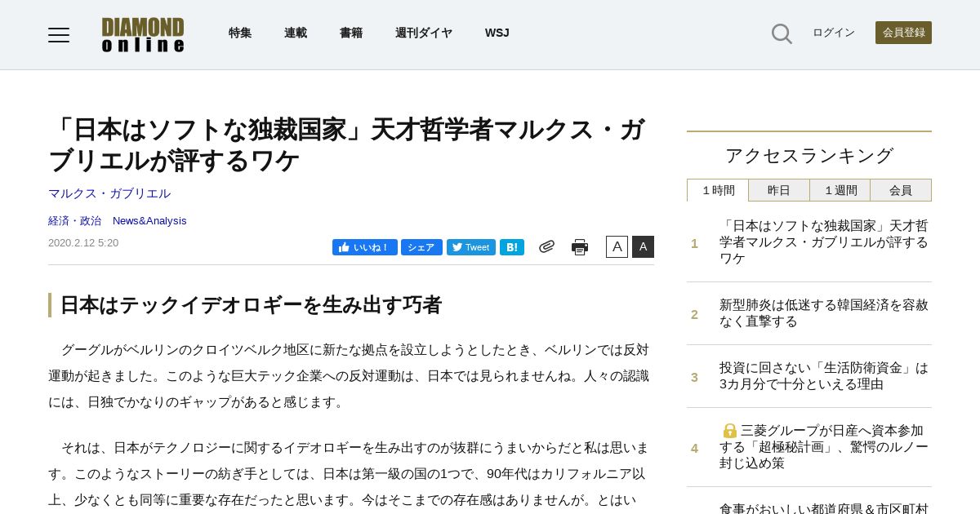
Task: Click paragraph starting グーグルがベルリンの
Action: click(350, 375)
